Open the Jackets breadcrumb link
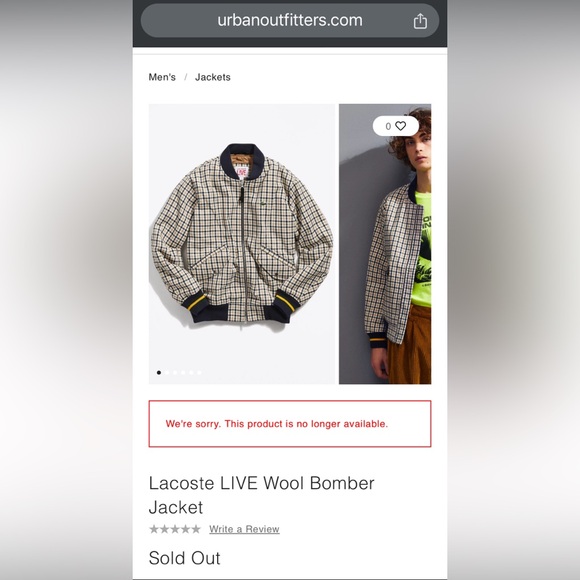This screenshot has height=580, width=580. pyautogui.click(x=213, y=77)
